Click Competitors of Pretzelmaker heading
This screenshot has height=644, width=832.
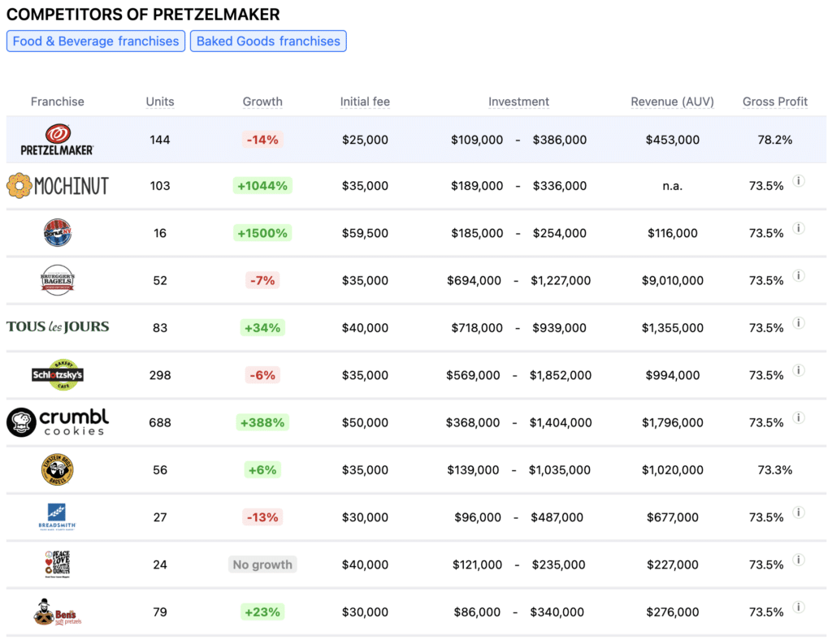click(x=143, y=15)
